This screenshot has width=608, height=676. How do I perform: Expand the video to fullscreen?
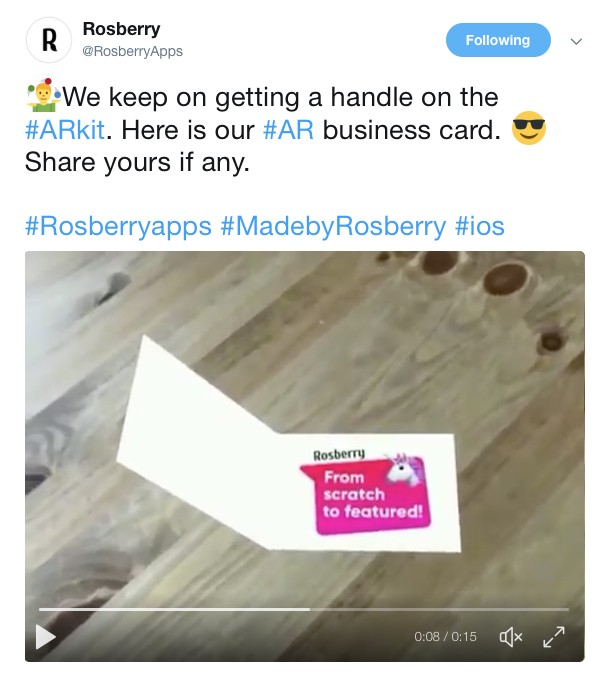pyautogui.click(x=554, y=637)
